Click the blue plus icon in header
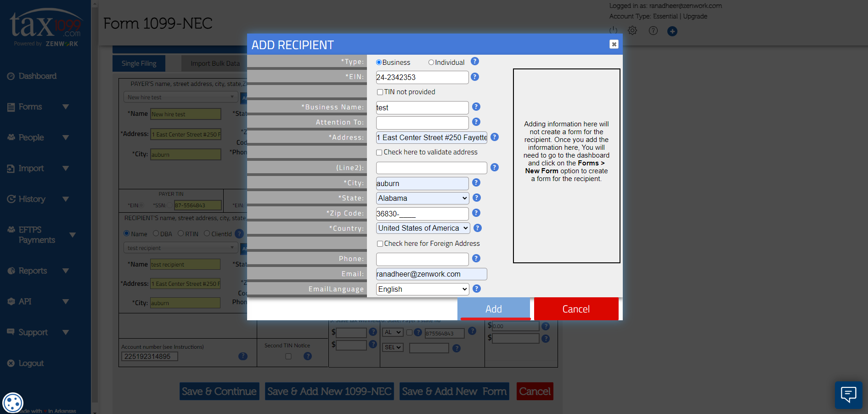 coord(672,31)
